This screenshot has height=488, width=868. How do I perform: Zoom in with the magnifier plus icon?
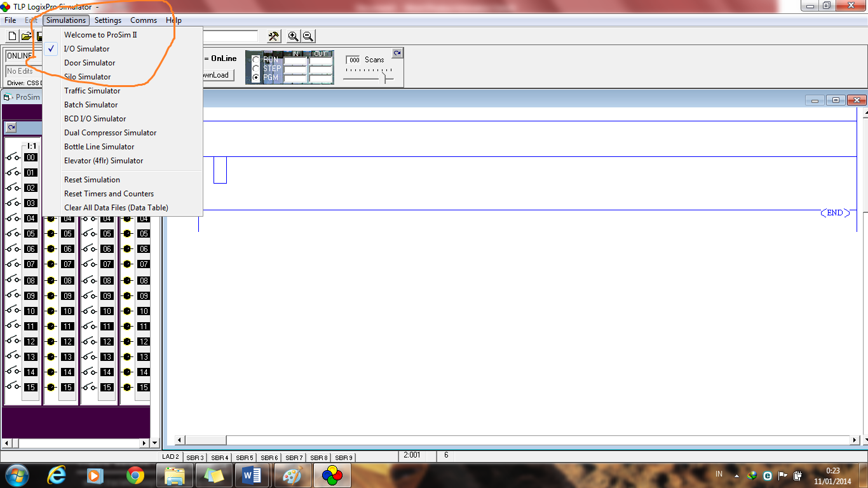click(x=293, y=36)
